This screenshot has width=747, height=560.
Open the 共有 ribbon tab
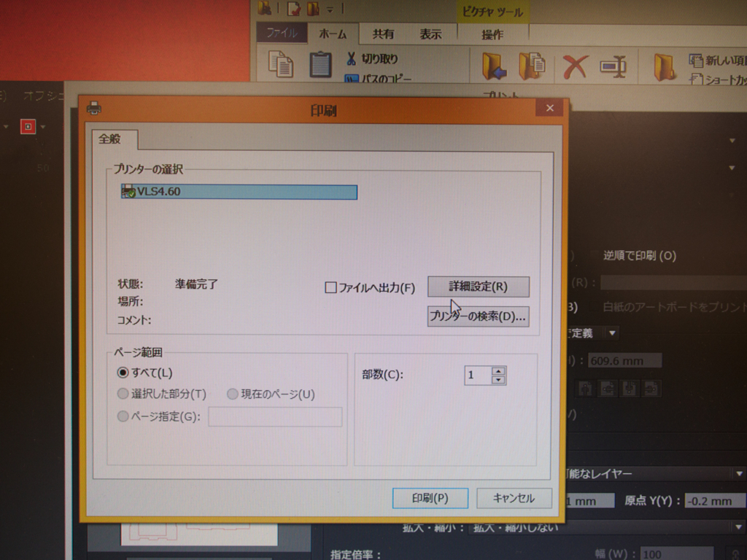[x=384, y=34]
